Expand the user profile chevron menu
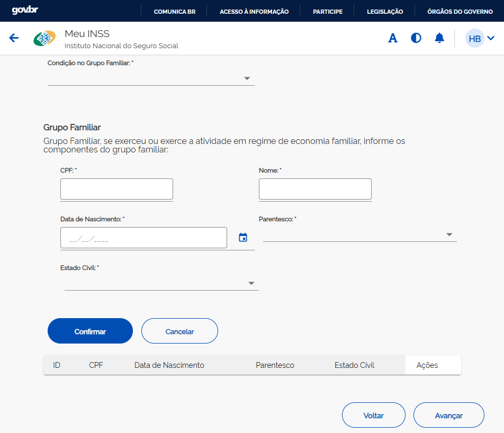The image size is (504, 433). click(x=491, y=38)
